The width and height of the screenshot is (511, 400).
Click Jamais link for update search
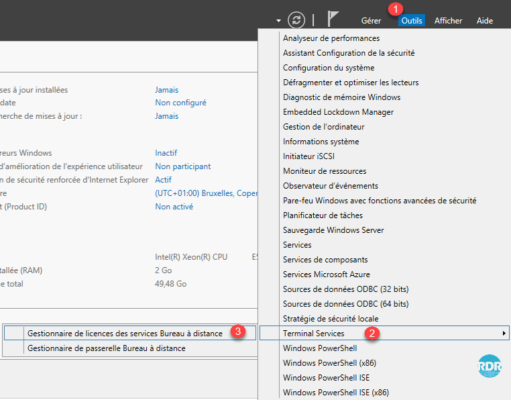click(167, 116)
